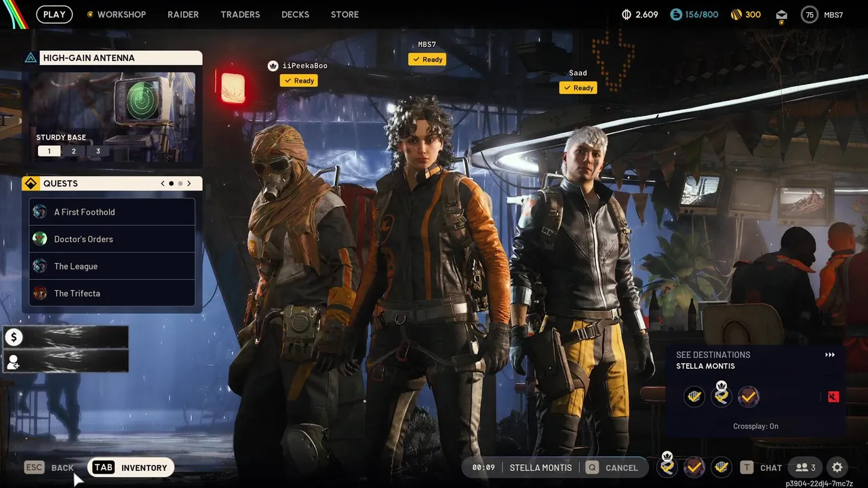868x488 pixels.
Task: Click the last squad avatar in bottom bar
Action: click(721, 467)
